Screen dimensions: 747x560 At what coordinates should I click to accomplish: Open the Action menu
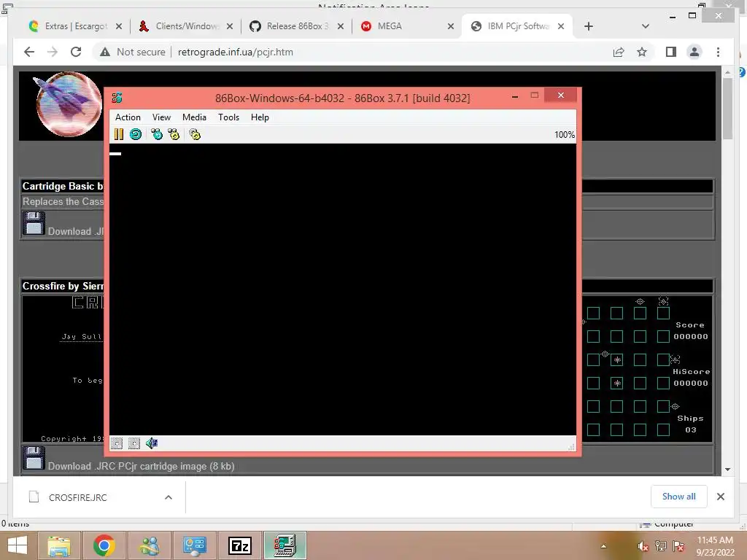click(128, 117)
